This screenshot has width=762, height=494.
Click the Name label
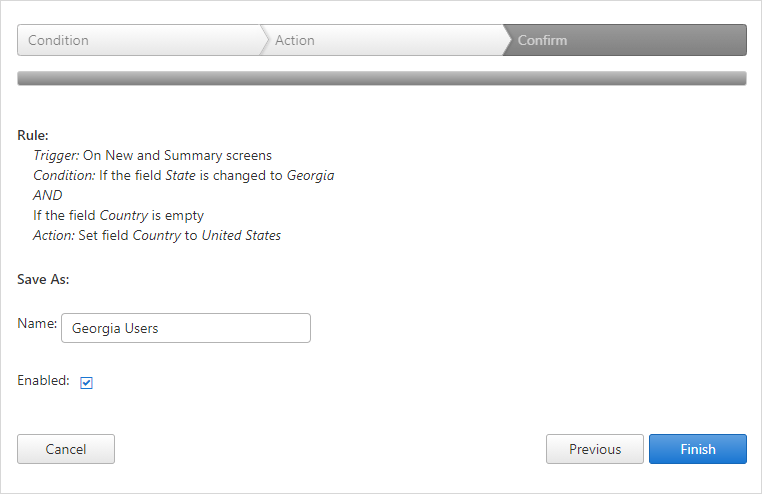(x=37, y=324)
